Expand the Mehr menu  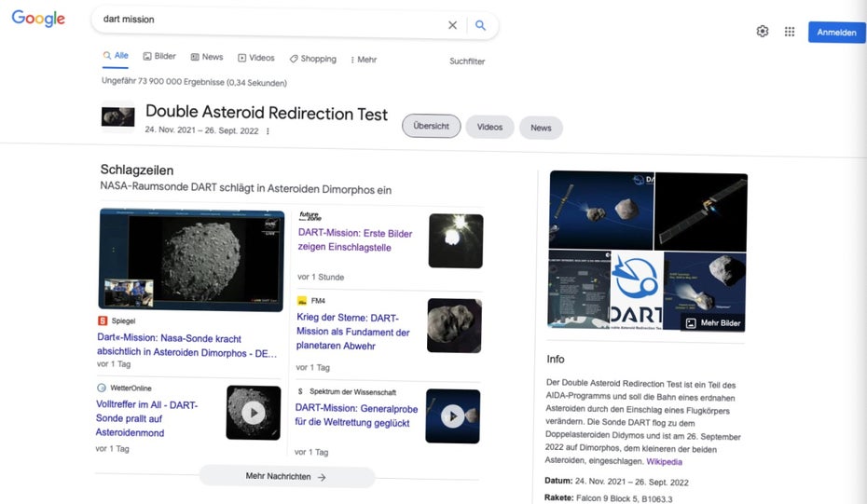(x=364, y=60)
